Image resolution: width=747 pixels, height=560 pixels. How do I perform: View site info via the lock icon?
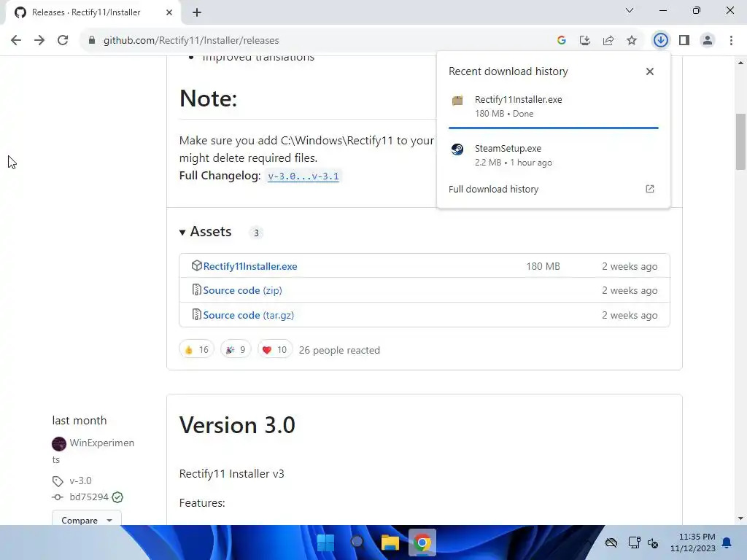tap(92, 41)
